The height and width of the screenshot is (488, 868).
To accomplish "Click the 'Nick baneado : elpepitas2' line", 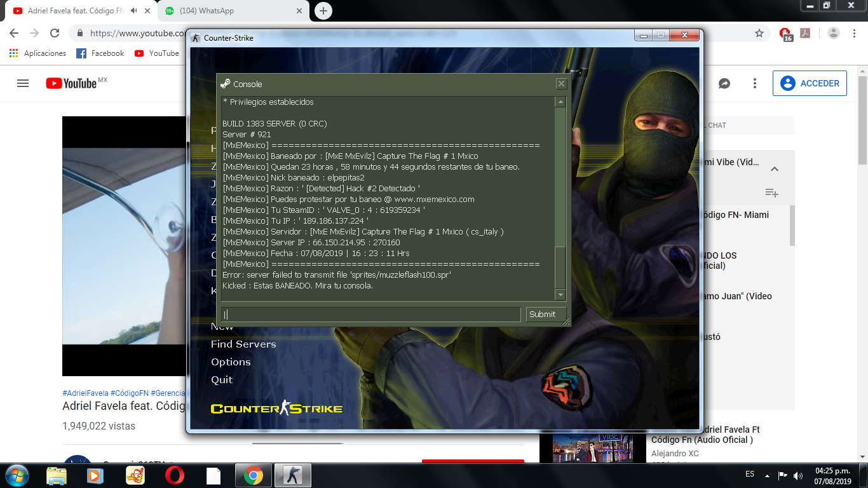I will pyautogui.click(x=294, y=177).
